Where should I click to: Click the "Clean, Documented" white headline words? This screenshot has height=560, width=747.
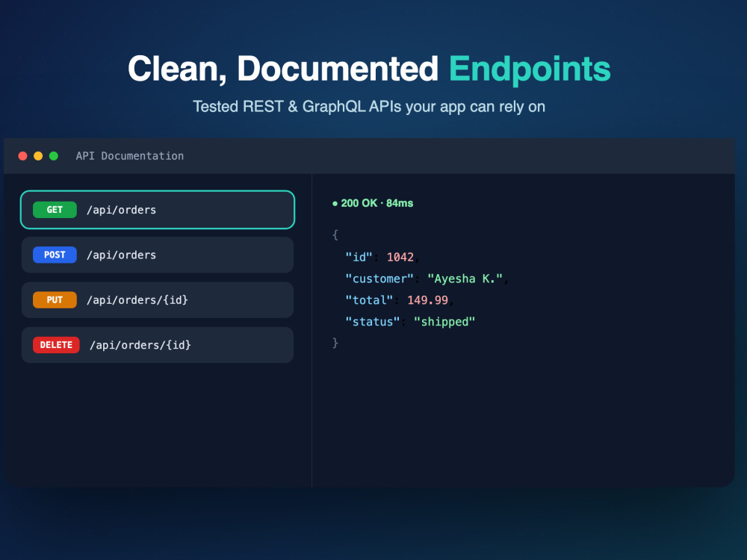click(283, 69)
